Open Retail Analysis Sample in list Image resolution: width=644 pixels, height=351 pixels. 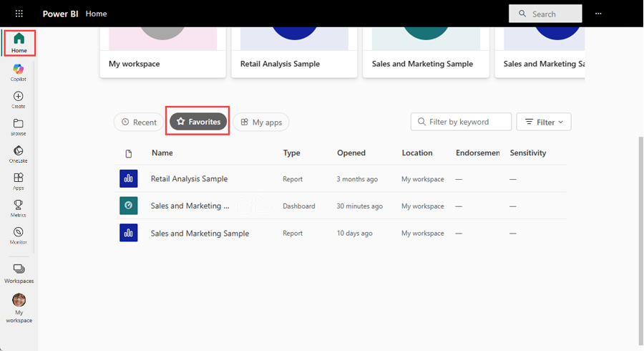click(189, 179)
